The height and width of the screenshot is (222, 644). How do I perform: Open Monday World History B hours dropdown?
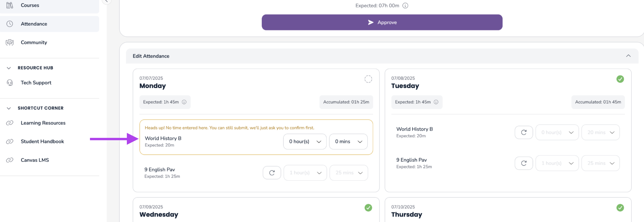point(304,142)
